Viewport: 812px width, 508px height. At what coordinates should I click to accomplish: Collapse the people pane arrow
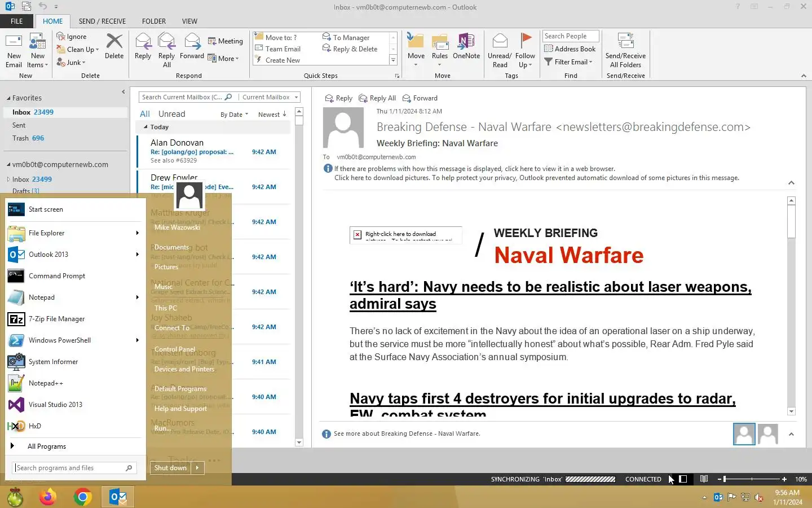791,434
